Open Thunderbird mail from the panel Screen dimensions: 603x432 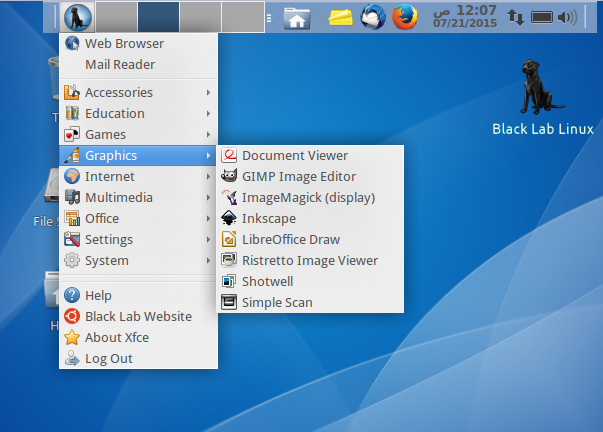click(373, 17)
